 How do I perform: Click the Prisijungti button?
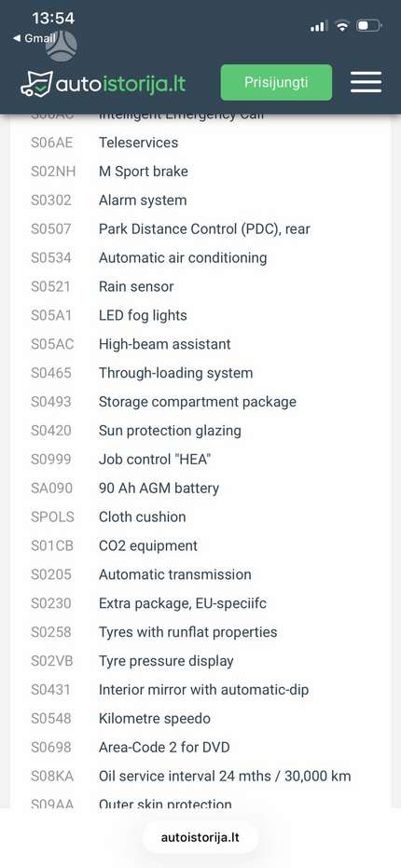click(x=276, y=82)
